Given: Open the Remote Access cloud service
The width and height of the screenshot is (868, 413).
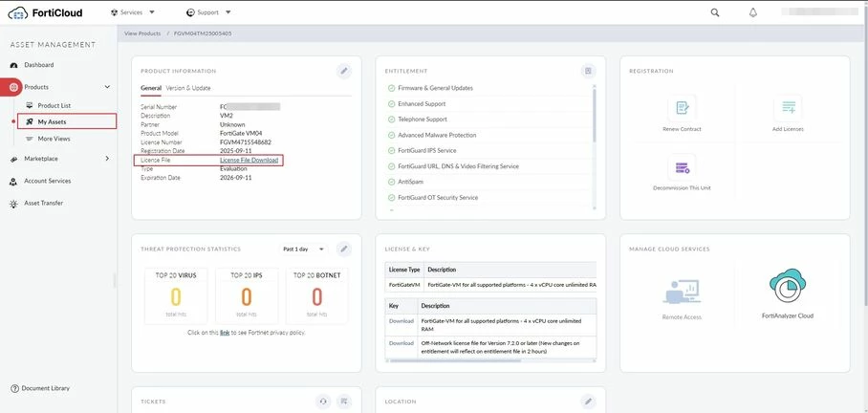Looking at the screenshot, I should click(682, 299).
